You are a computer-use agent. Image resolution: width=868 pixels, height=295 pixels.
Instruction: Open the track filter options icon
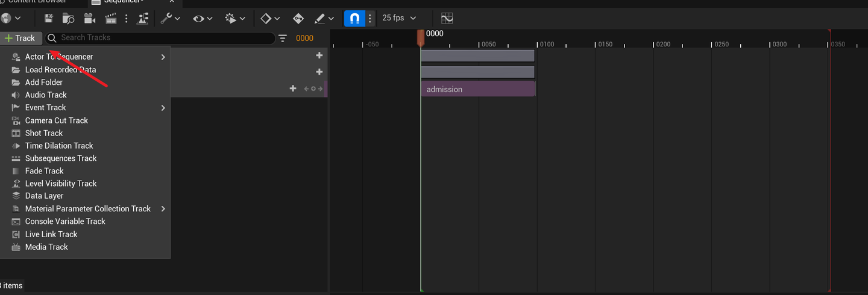click(x=283, y=38)
